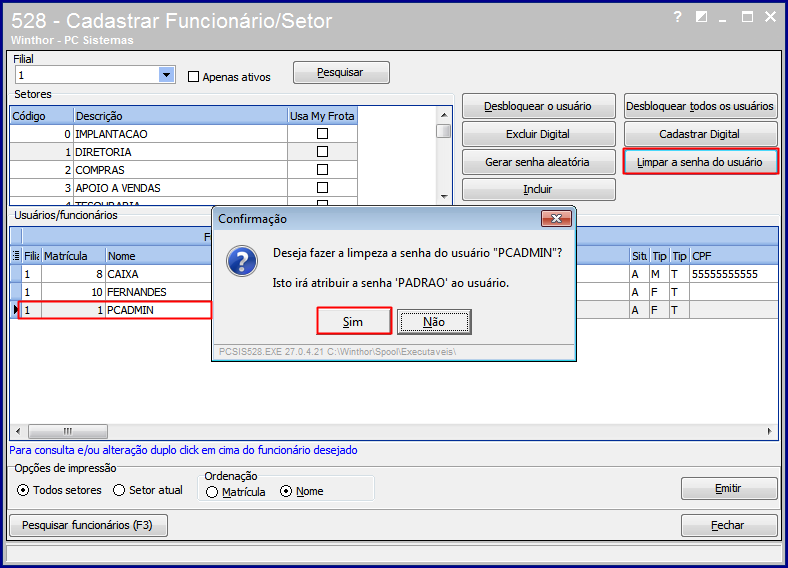Check Usa My Frota for APOIO A VENDAS

(x=323, y=188)
